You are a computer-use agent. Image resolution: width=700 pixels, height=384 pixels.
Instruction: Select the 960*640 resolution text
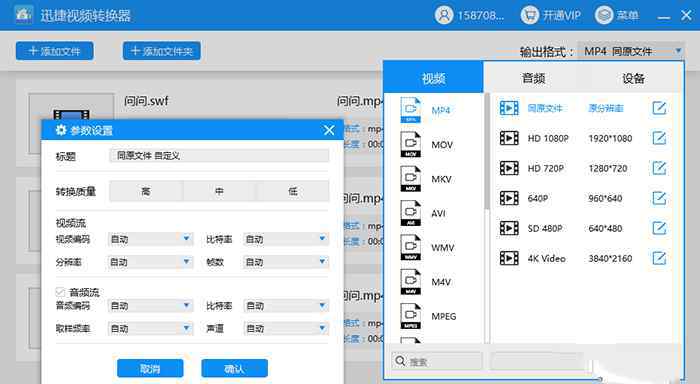[x=605, y=198]
